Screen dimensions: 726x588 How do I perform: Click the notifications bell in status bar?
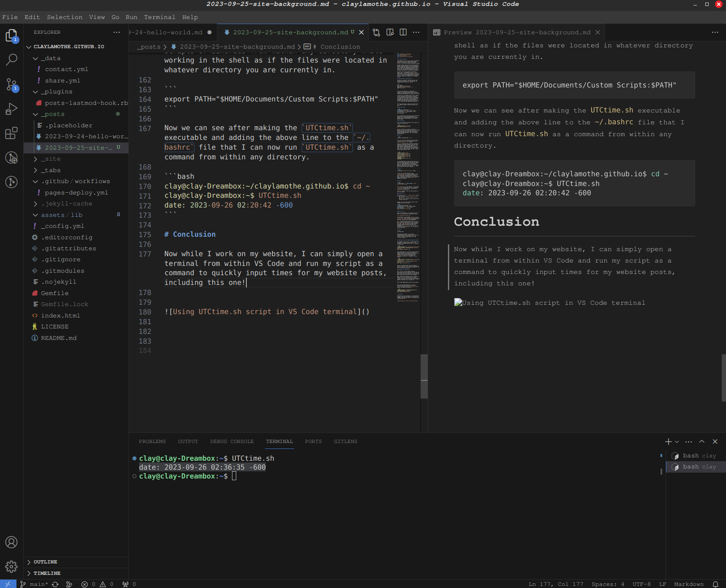tap(715, 584)
